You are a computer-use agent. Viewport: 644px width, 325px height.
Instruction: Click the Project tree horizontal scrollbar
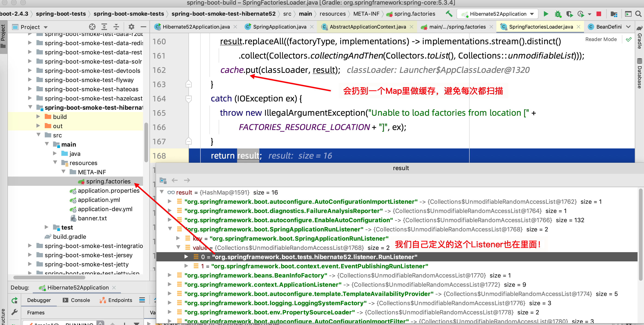(49, 278)
